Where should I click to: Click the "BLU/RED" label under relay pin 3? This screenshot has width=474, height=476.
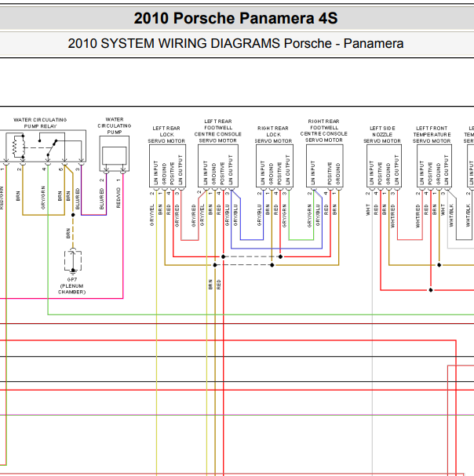78,199
